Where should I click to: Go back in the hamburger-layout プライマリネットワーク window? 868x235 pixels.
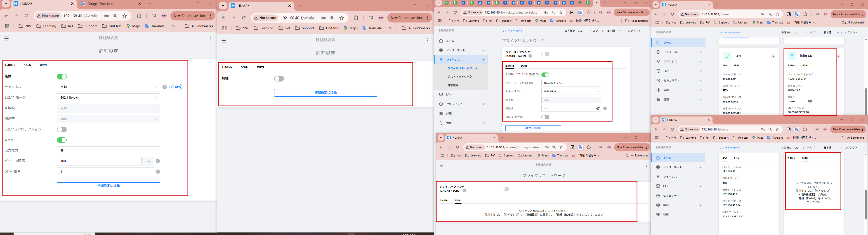tap(441, 147)
